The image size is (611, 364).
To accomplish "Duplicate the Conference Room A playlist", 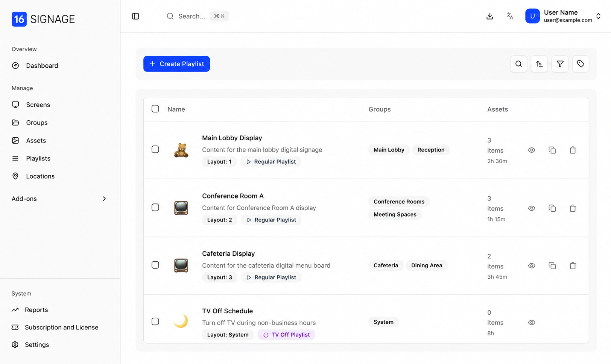I will click(552, 208).
